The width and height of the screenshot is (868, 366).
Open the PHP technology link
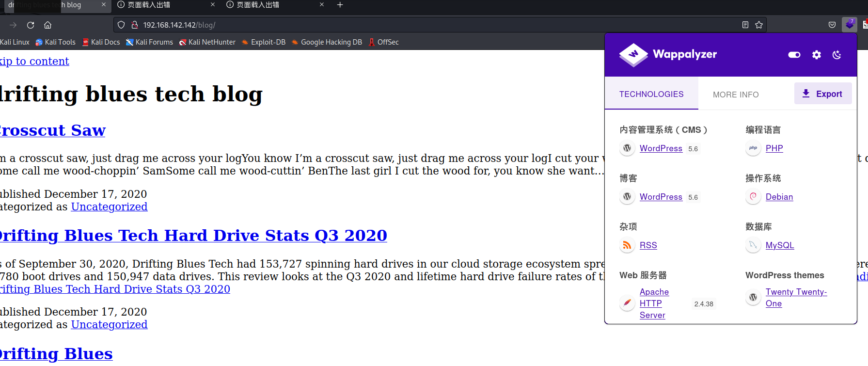(x=774, y=148)
